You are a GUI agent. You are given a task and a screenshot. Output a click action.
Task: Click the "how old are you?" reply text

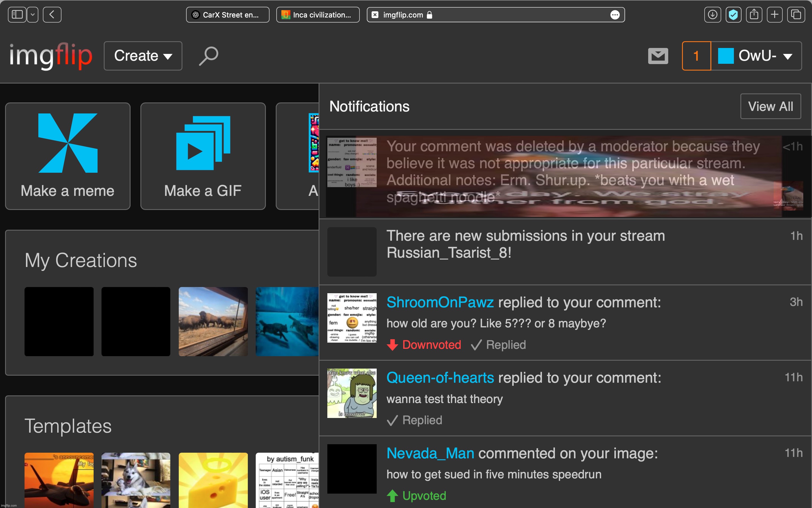tap(496, 323)
